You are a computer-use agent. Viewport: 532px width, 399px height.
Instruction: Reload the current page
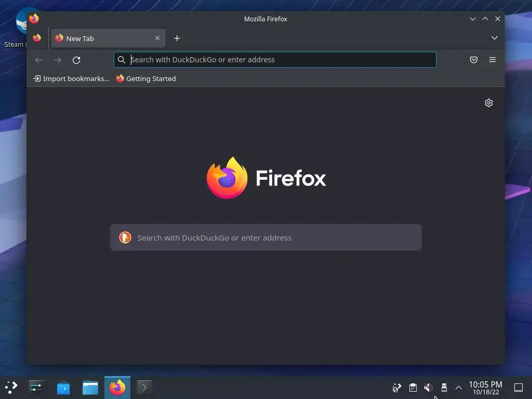76,60
